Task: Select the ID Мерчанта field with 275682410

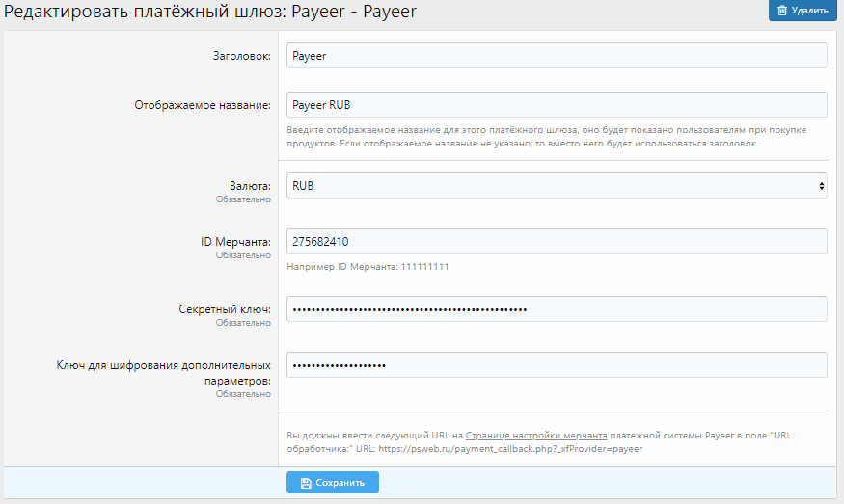Action: [x=557, y=241]
